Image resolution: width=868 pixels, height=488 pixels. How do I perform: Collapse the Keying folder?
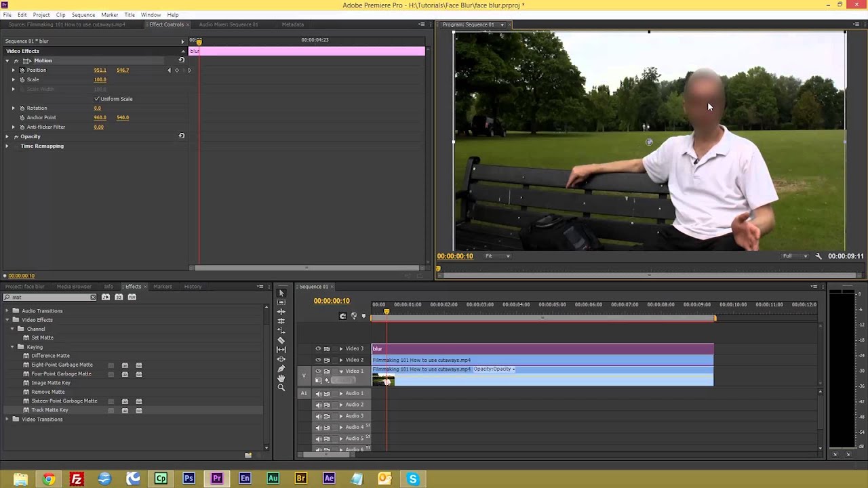[12, 347]
